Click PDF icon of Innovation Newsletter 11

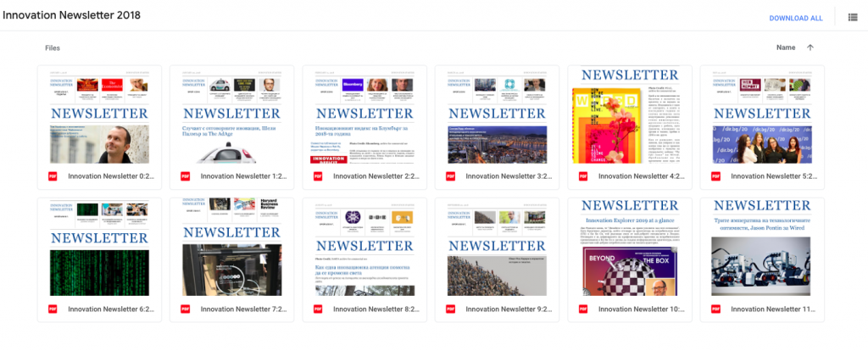point(714,309)
